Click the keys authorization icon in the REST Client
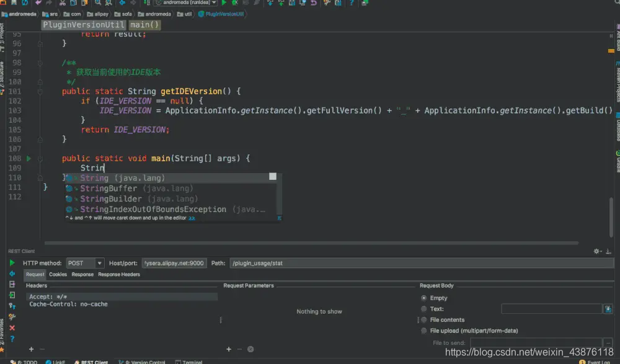The height and width of the screenshot is (364, 620). click(x=12, y=306)
